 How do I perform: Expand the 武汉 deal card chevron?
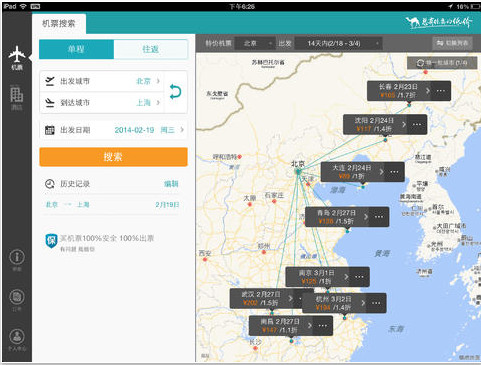[290, 298]
